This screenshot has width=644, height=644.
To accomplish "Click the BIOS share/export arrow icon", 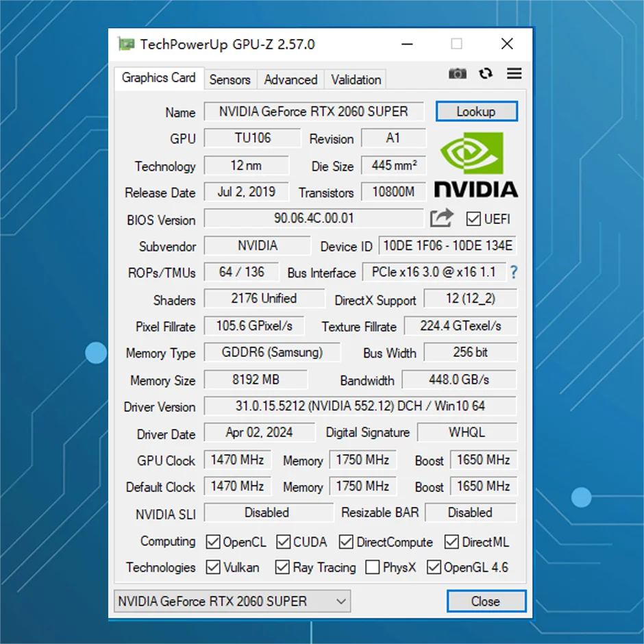I will 441,218.
